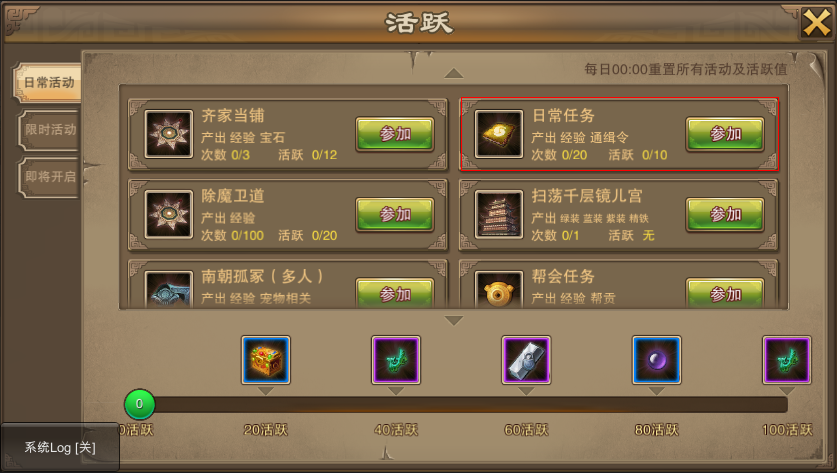837x473 pixels.
Task: Open the treasure chest reward at 20活跃
Action: tap(265, 360)
